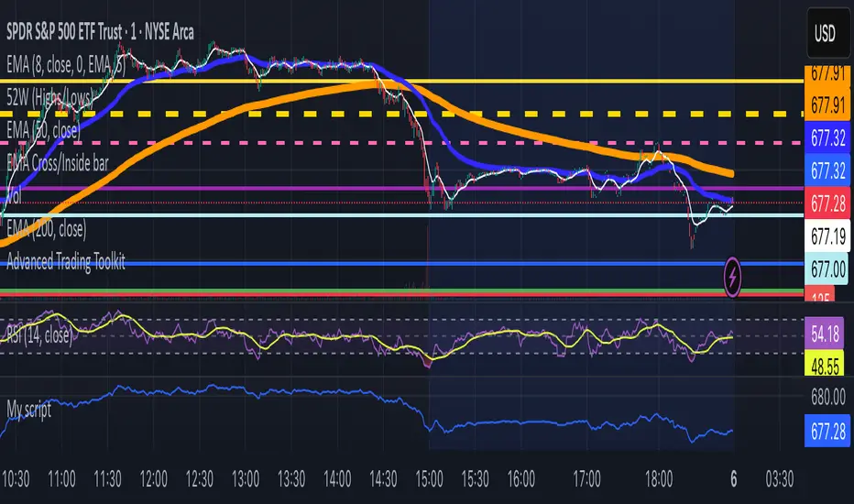Click the pale cyan 677.00 price label
This screenshot has width=854, height=504.
point(827,268)
